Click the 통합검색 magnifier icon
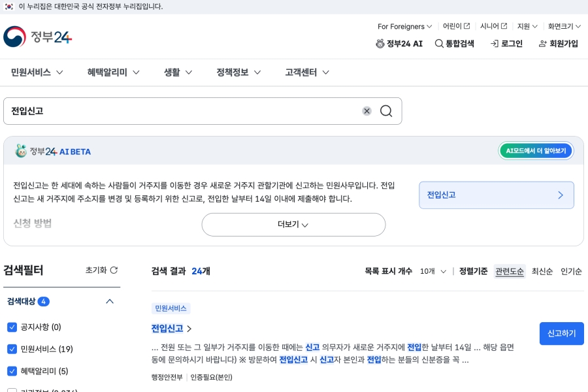The image size is (588, 392). (439, 44)
